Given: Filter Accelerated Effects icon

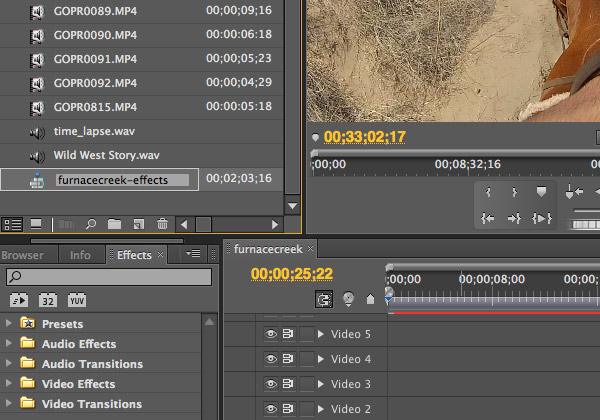Looking at the screenshot, I should (19, 301).
